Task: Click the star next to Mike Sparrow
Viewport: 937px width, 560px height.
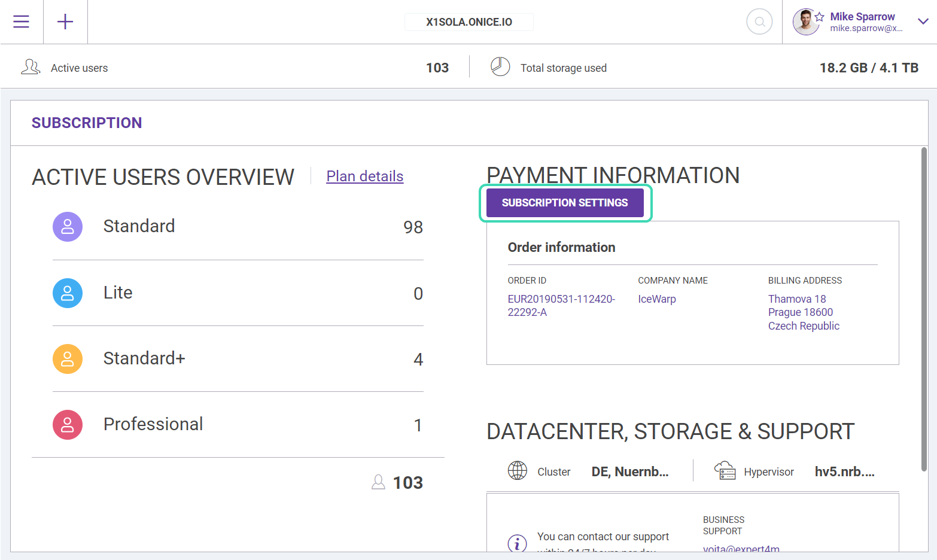Action: [820, 17]
